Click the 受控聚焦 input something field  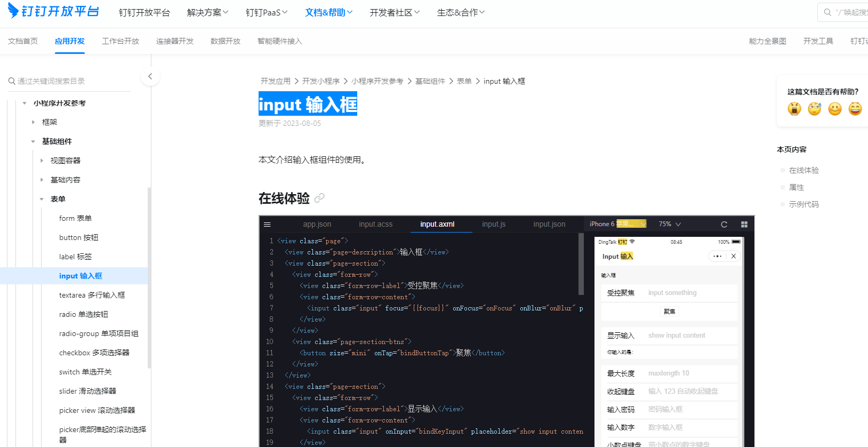[x=692, y=293]
